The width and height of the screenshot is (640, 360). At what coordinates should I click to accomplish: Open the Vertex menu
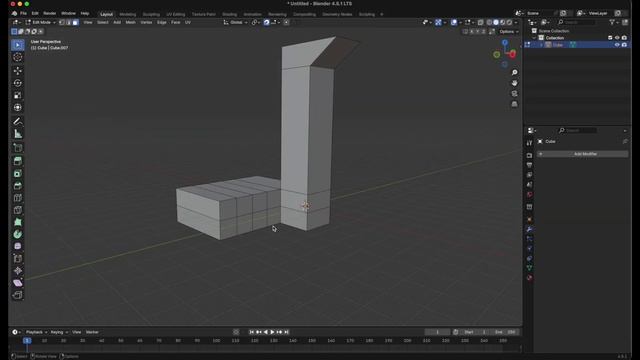(146, 22)
